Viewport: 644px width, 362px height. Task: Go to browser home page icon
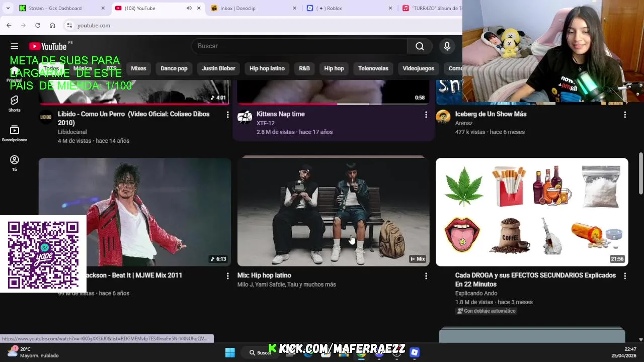(x=52, y=25)
